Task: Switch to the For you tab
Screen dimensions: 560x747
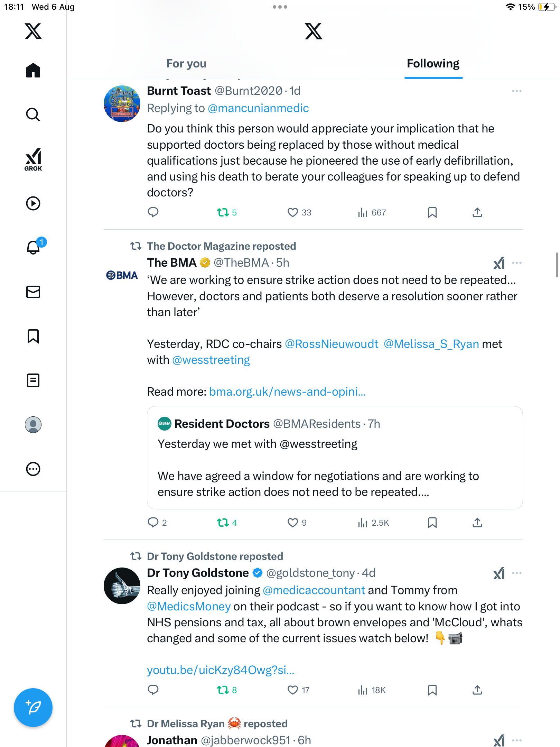Action: (x=186, y=64)
